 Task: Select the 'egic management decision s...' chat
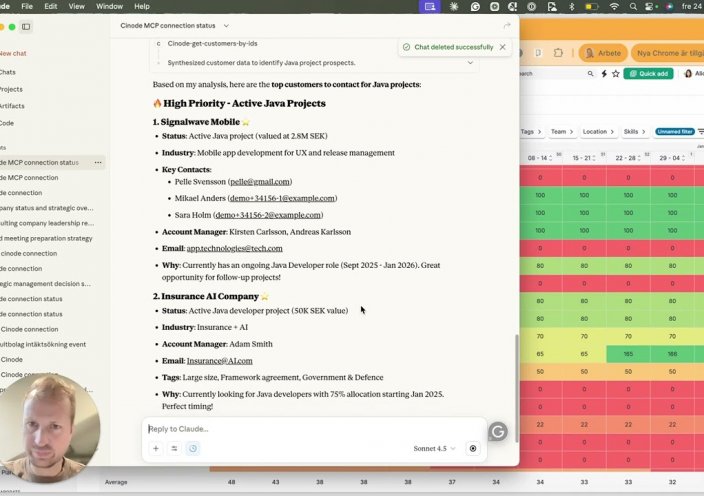[45, 284]
